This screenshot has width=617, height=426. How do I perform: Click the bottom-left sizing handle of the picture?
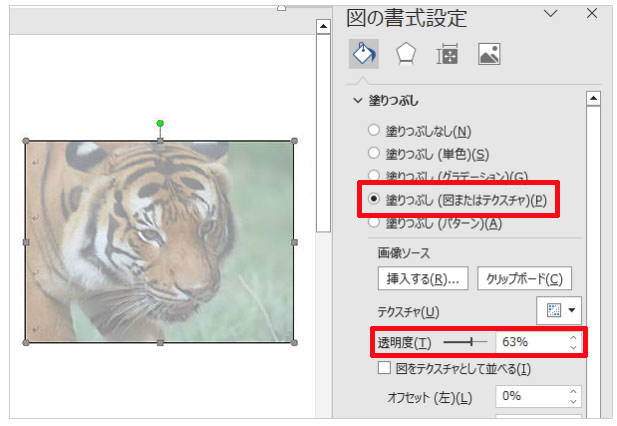(x=26, y=343)
